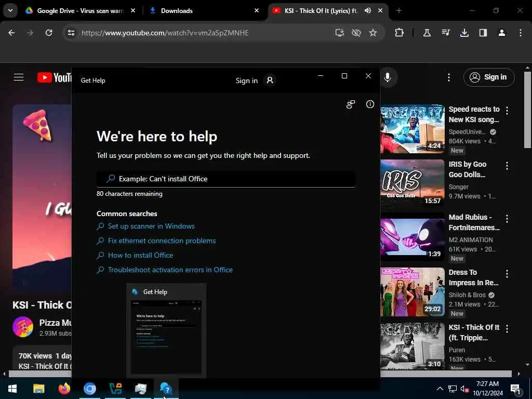Click the Get Help problem search field
Viewport: 532px width, 399px height.
tap(226, 179)
